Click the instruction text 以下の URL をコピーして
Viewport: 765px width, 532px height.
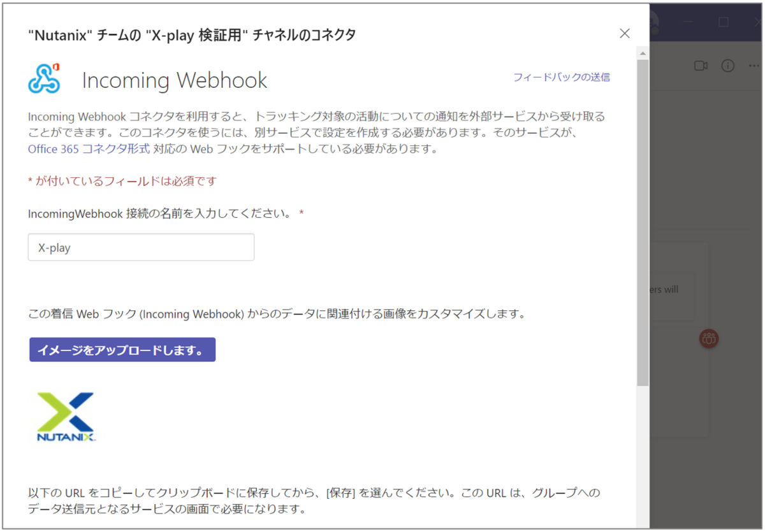[x=314, y=501]
